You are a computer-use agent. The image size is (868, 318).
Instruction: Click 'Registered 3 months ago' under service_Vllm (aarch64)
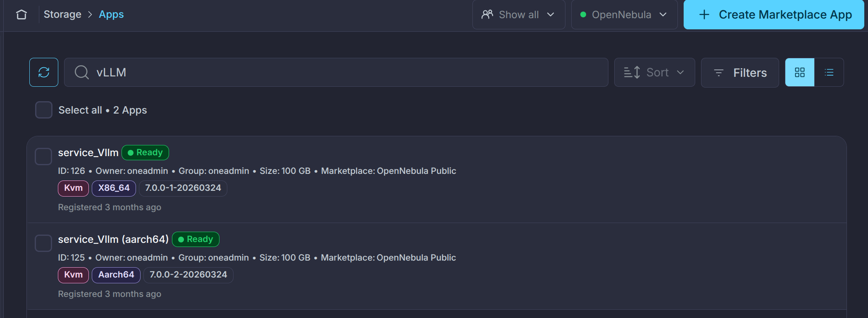tap(110, 294)
